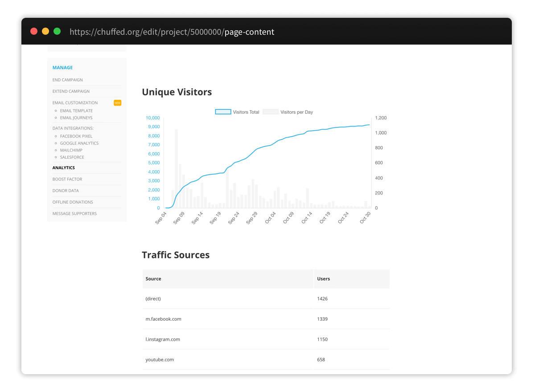Open Email Journeys sub-item
The image size is (535, 392).
pos(76,118)
